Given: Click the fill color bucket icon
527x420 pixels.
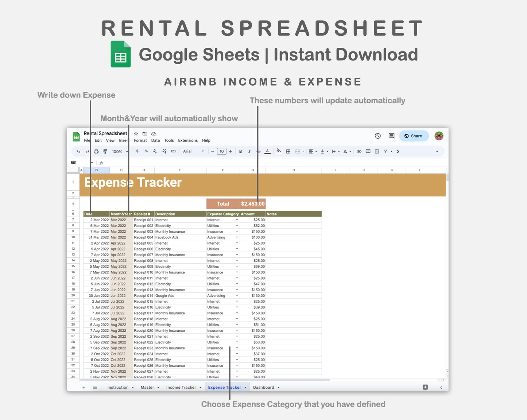Looking at the screenshot, I should (278, 151).
